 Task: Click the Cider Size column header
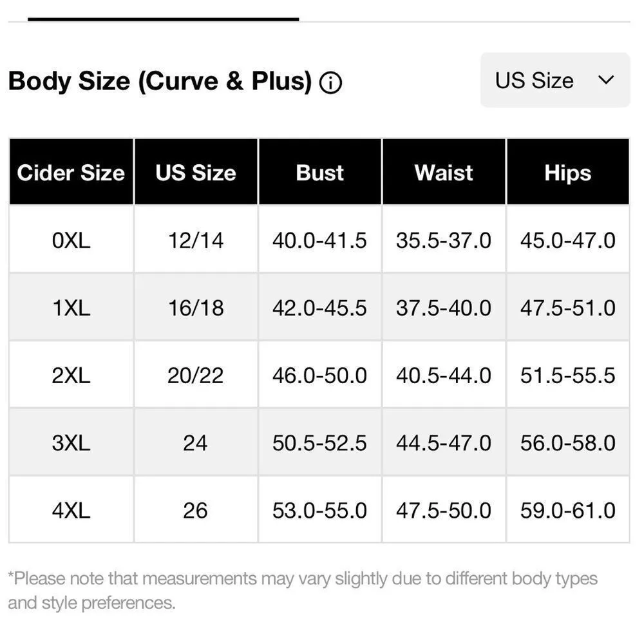pyautogui.click(x=71, y=173)
